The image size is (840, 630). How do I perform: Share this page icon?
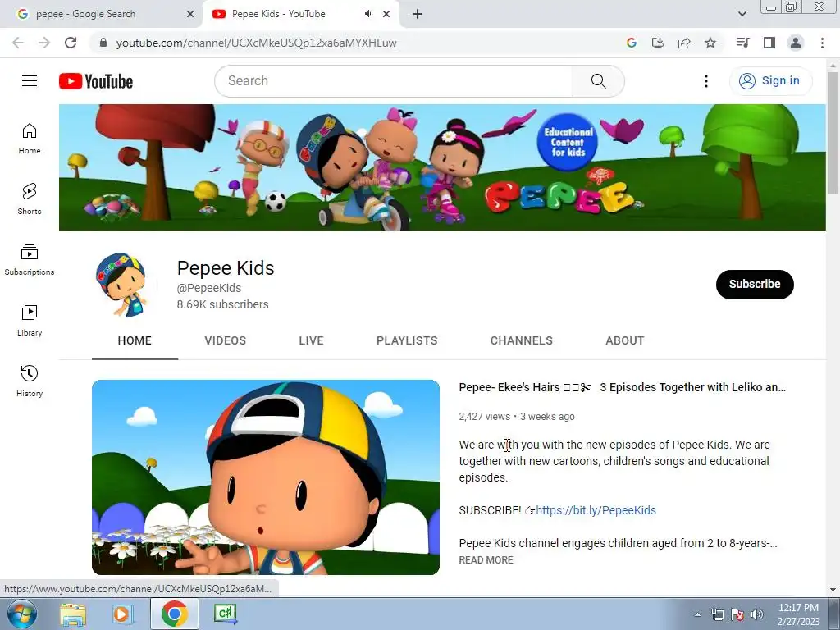684,43
